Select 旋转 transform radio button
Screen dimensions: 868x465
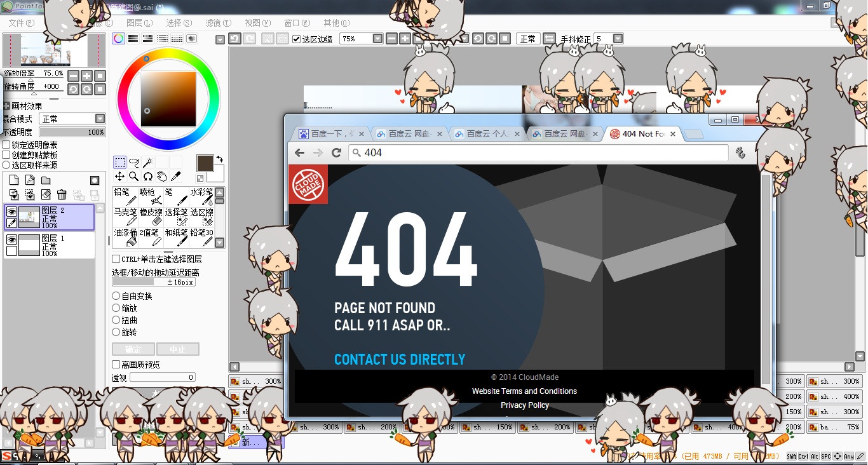(116, 332)
